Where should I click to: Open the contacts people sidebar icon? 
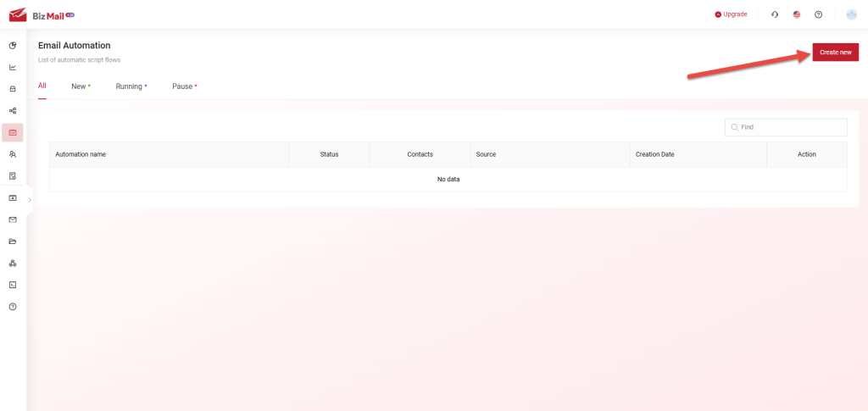(x=13, y=154)
